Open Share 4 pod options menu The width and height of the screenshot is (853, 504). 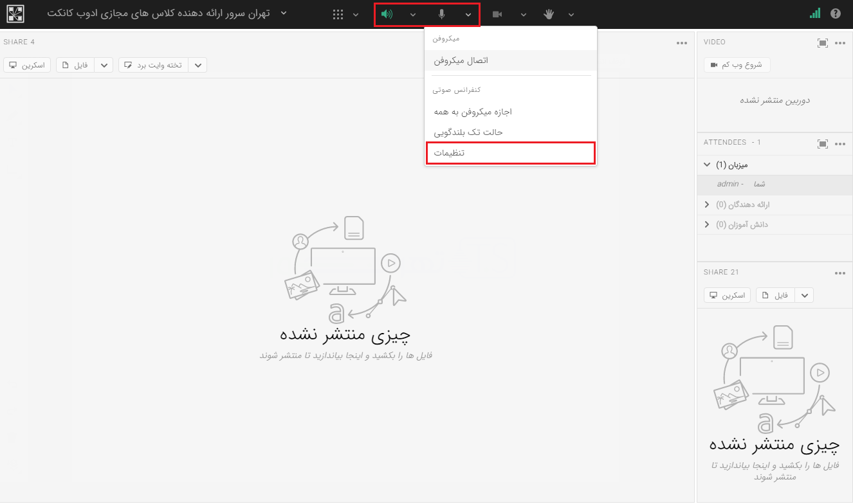point(682,43)
